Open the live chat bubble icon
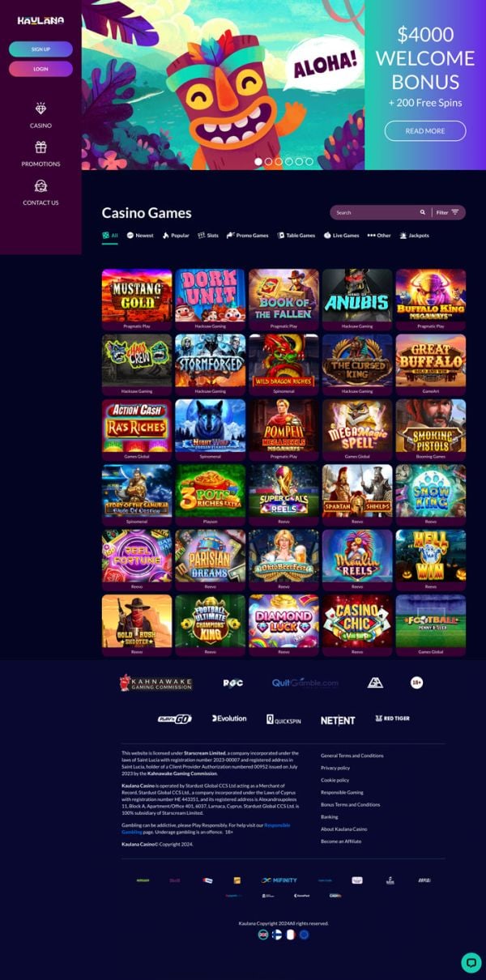 [x=471, y=962]
